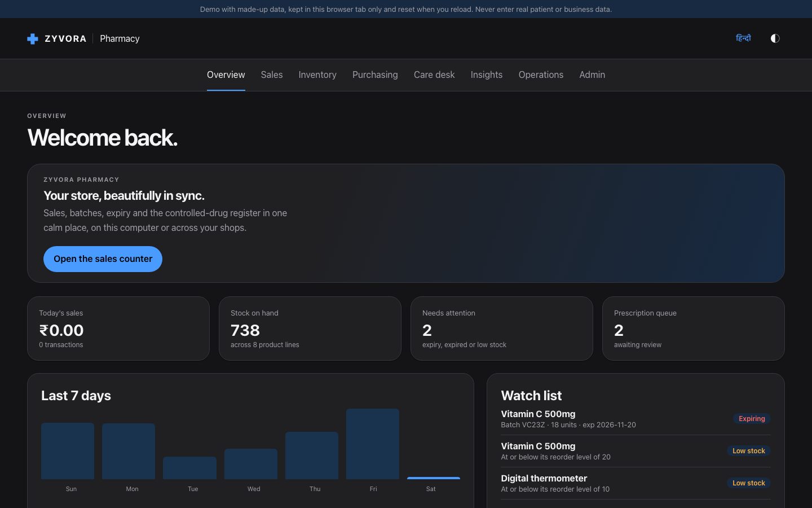Select Vitamin C 500mg reorder level 20 row
The width and height of the screenshot is (812, 508).
pos(636,451)
